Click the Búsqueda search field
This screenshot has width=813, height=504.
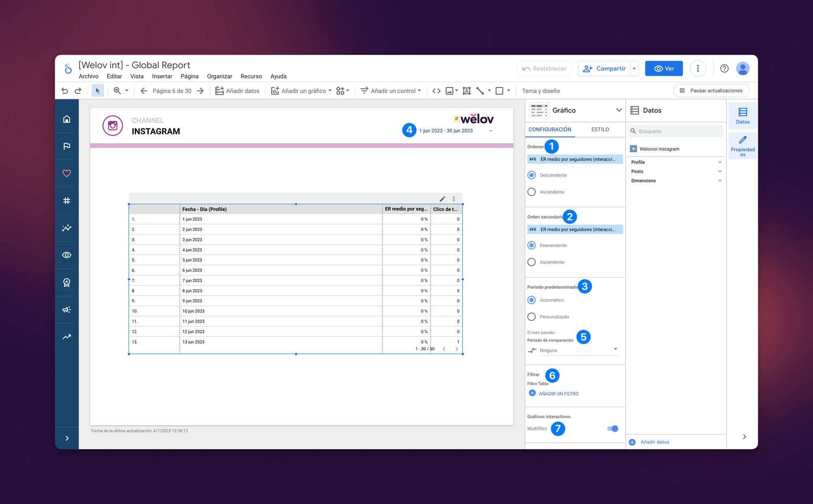(676, 131)
